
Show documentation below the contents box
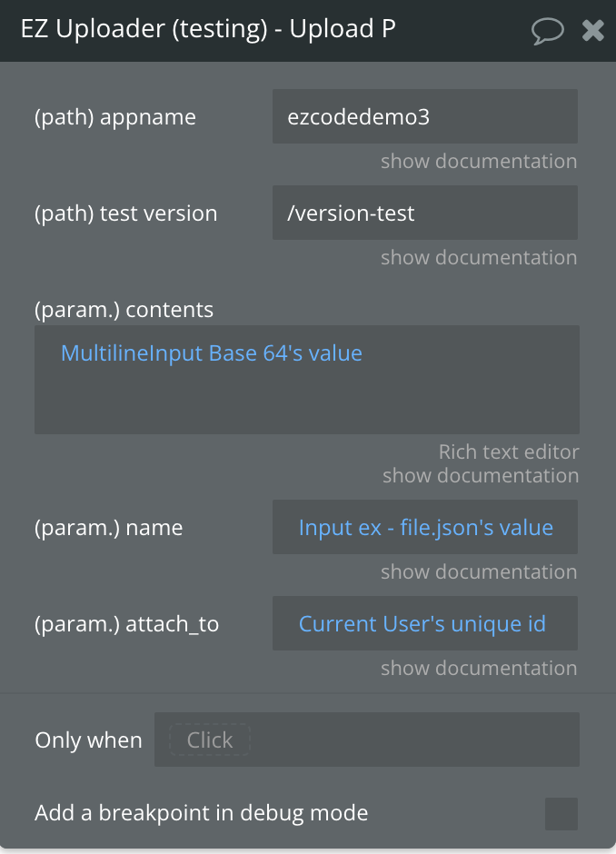(x=481, y=475)
